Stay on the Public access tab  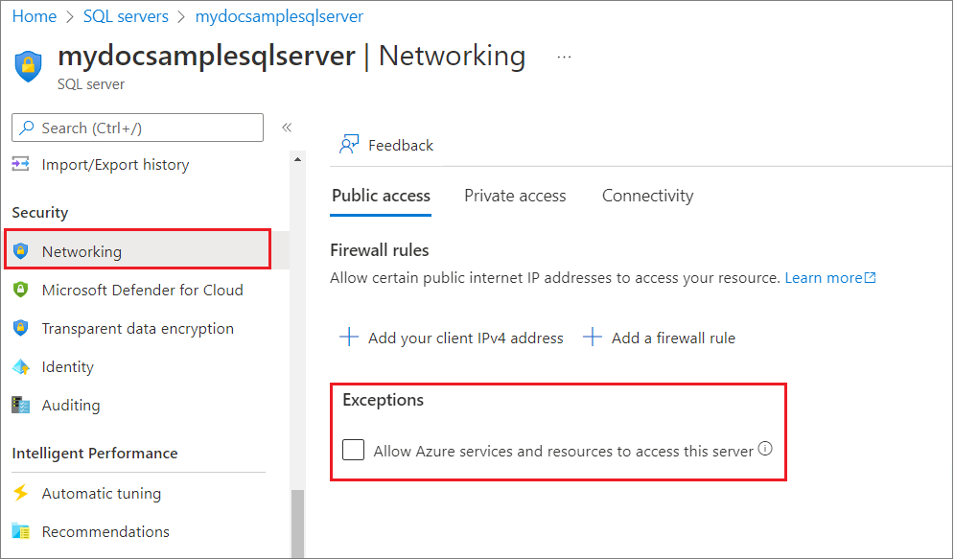click(381, 195)
